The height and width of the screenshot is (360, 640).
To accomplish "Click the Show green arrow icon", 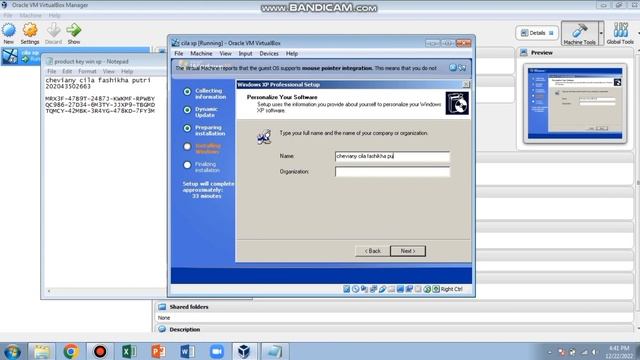I will click(73, 33).
